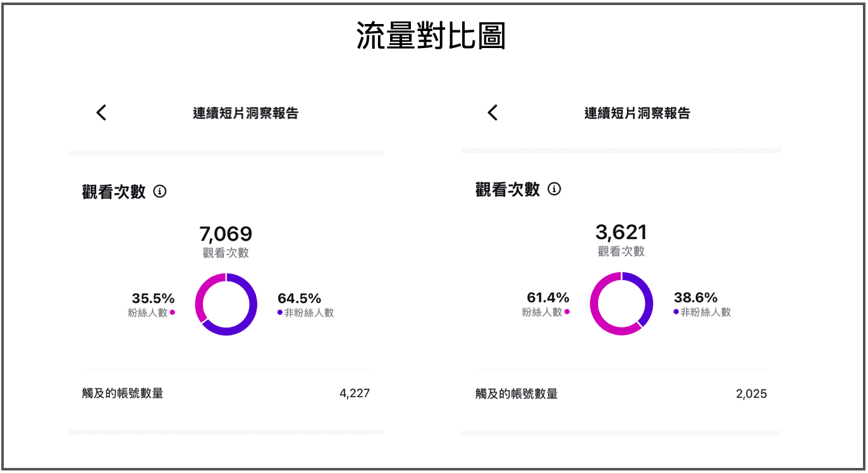Screen dimensions: 868x473
Task: Click the 7,069 觀看次數 total
Action: (x=226, y=234)
